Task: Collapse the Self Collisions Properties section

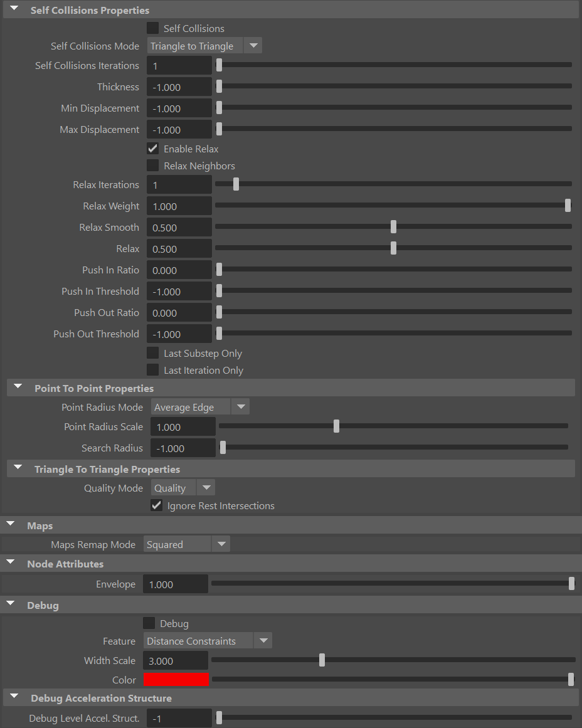Action: point(14,9)
